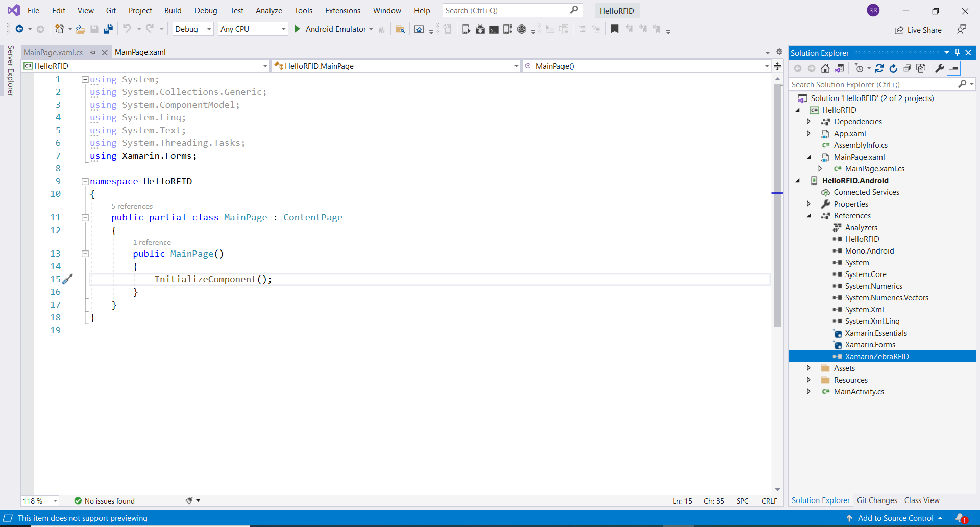Collapse the MainPage class code block

click(85, 217)
